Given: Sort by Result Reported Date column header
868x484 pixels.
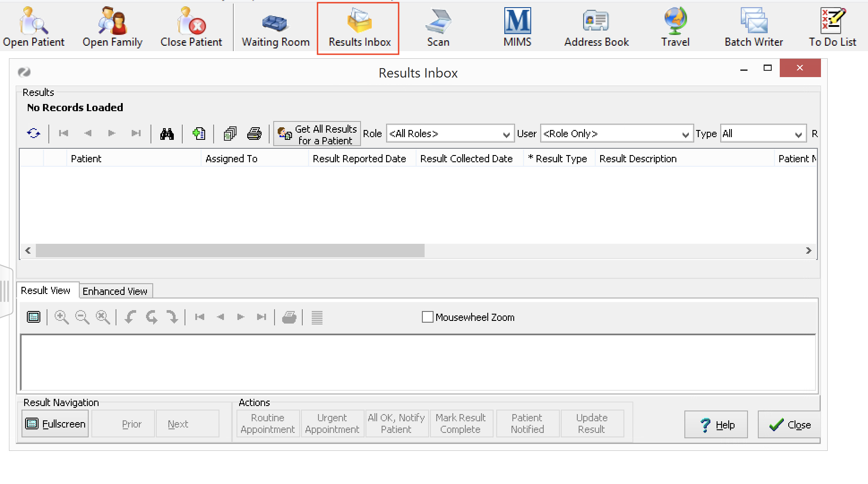Looking at the screenshot, I should [x=359, y=159].
